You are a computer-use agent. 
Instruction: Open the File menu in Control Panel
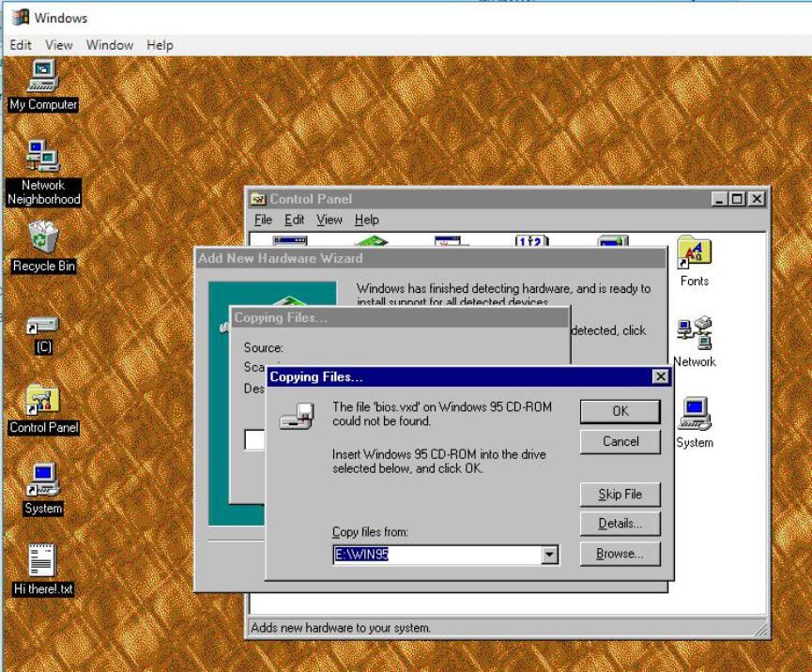[264, 220]
